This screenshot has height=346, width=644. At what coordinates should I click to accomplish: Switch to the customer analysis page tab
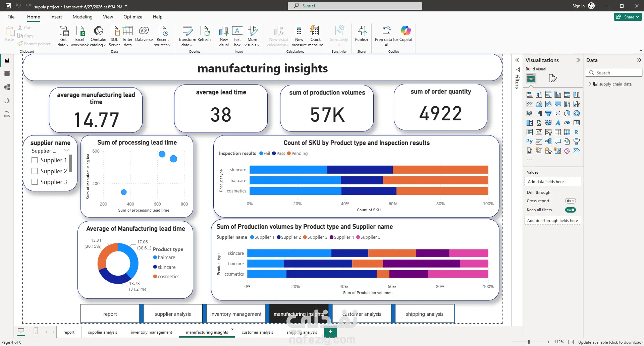[x=257, y=332]
